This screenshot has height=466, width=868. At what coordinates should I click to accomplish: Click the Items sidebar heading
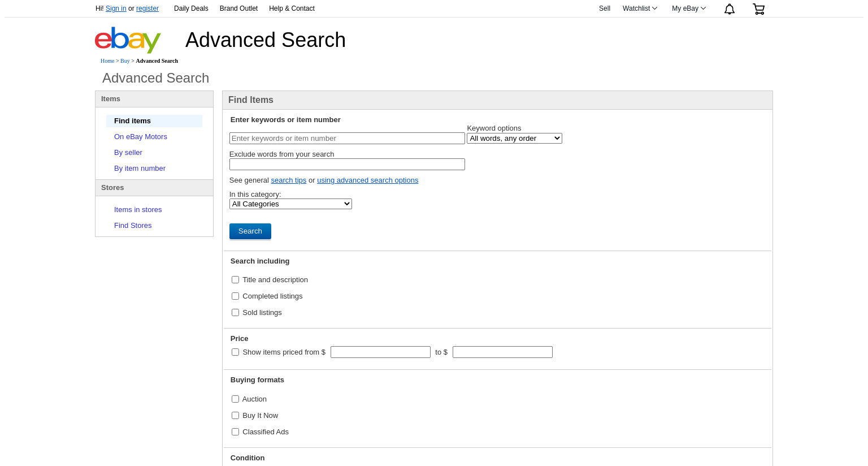coord(111,99)
